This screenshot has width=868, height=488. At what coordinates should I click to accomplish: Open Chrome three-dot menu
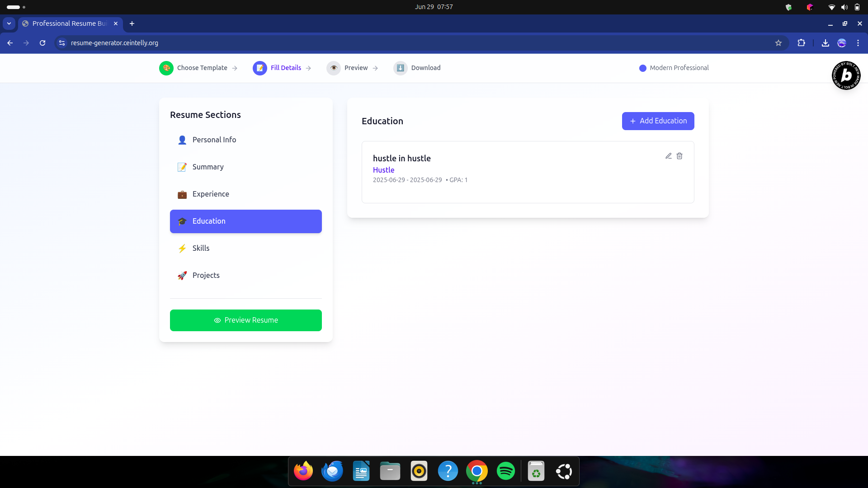[858, 43]
